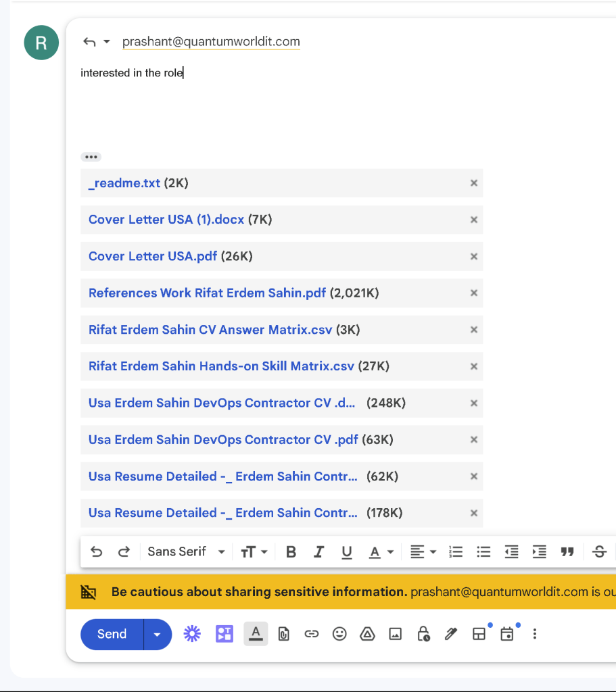616x692 pixels.
Task: Open more options three-dot menu
Action: (x=535, y=634)
